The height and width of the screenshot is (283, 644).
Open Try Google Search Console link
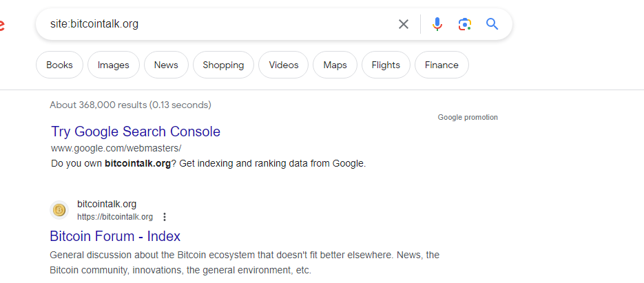(x=136, y=132)
